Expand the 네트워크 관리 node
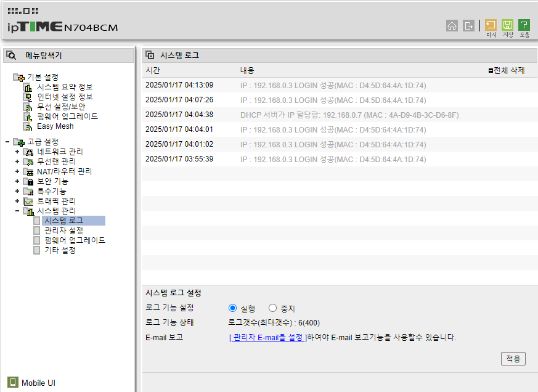The image size is (538, 392). pyautogui.click(x=17, y=152)
